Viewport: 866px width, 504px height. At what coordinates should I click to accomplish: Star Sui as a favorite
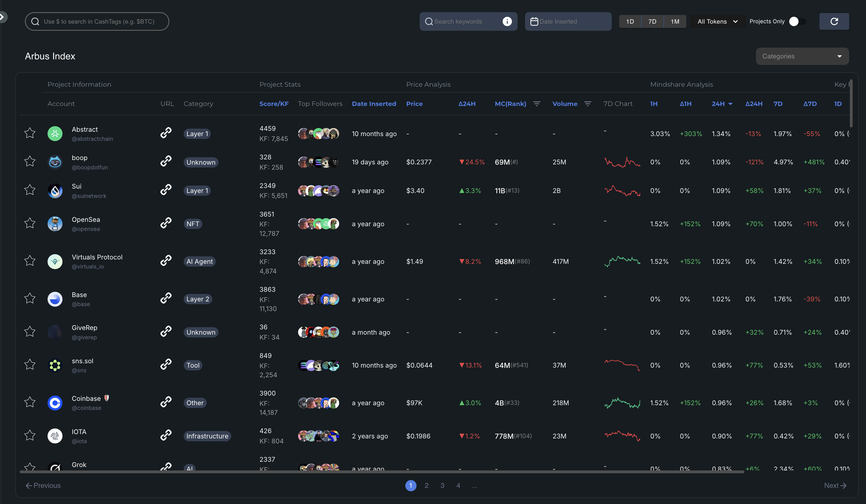[x=30, y=190]
